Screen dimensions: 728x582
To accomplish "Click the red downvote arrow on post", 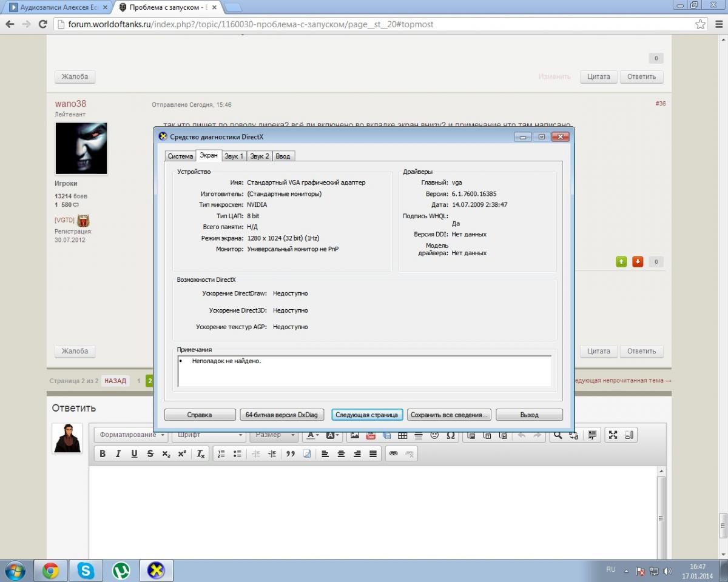I will pyautogui.click(x=638, y=262).
